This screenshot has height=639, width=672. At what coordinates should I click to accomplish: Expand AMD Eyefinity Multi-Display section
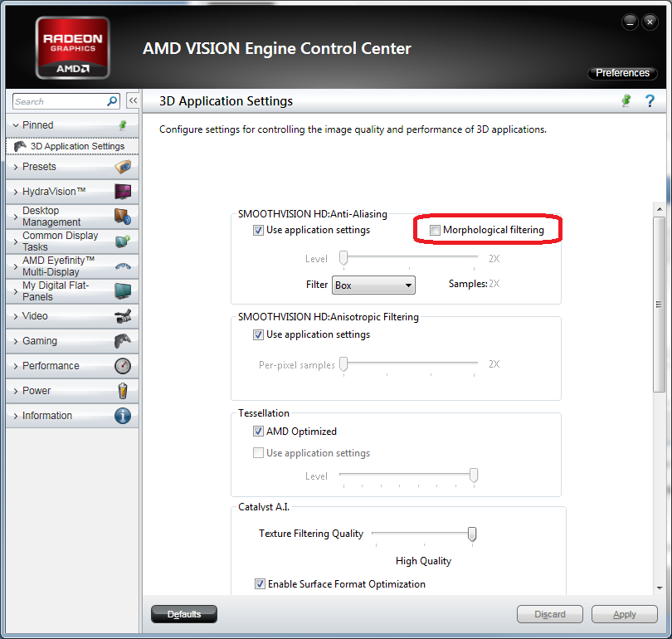(16, 266)
